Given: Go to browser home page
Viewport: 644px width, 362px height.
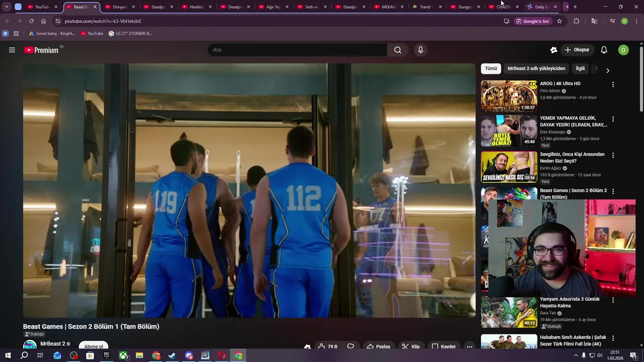Looking at the screenshot, I should coord(43,21).
